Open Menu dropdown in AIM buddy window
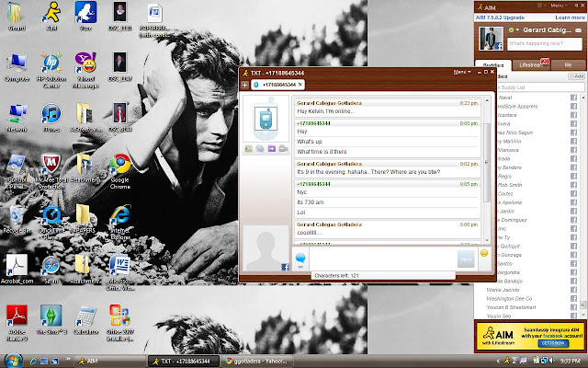 559,6
